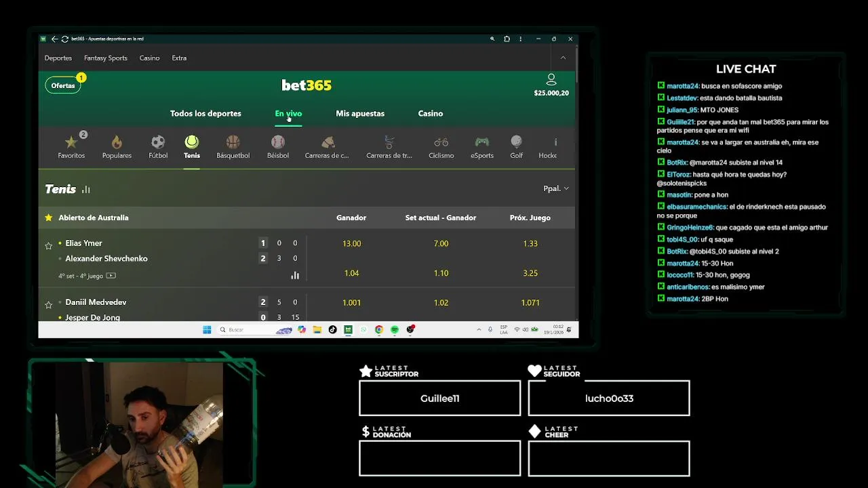Select the 1.33 Próx. Juego odds
The width and height of the screenshot is (868, 488).
tap(530, 243)
